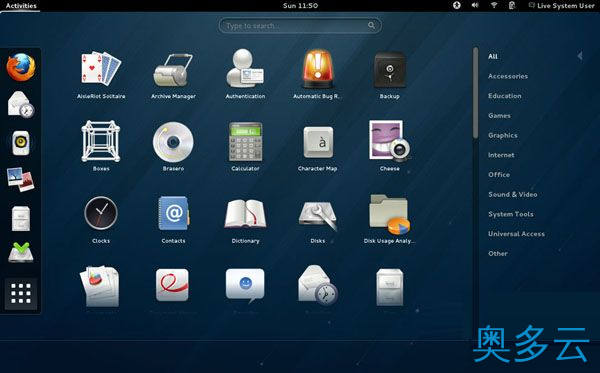This screenshot has width=600, height=373.
Task: Open the mail and calendar app in dash
Action: click(21, 104)
